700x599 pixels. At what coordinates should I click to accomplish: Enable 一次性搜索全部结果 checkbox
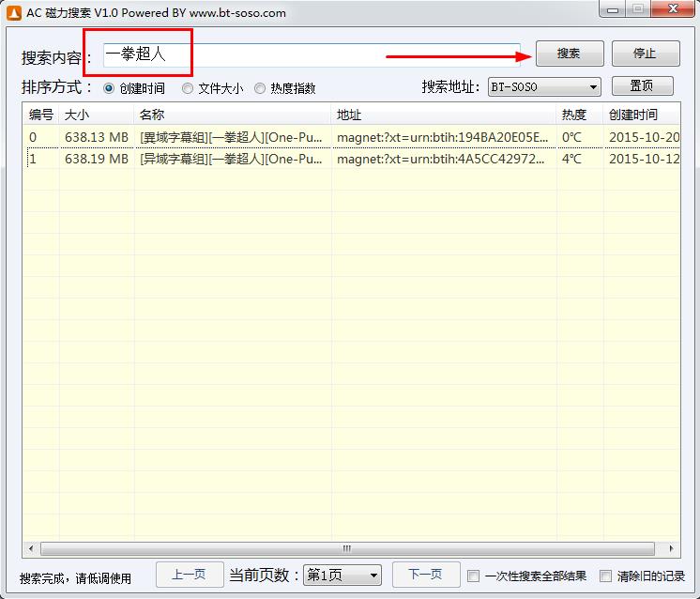point(474,576)
